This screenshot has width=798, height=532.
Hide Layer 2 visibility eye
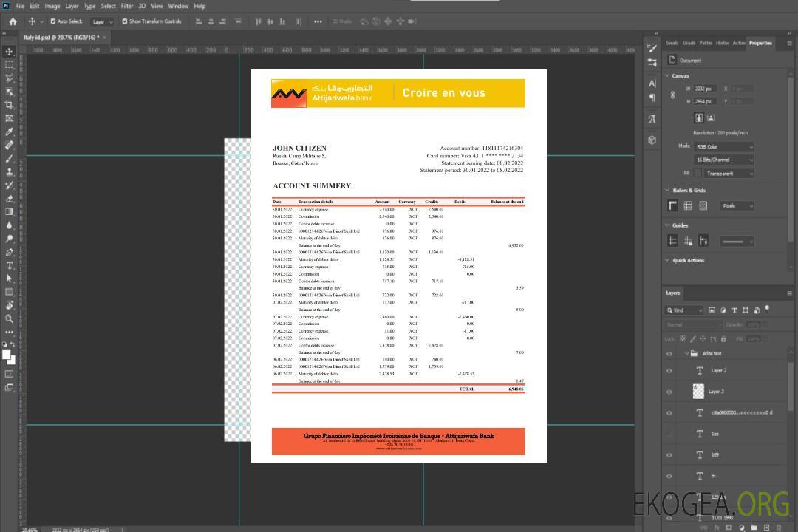669,371
